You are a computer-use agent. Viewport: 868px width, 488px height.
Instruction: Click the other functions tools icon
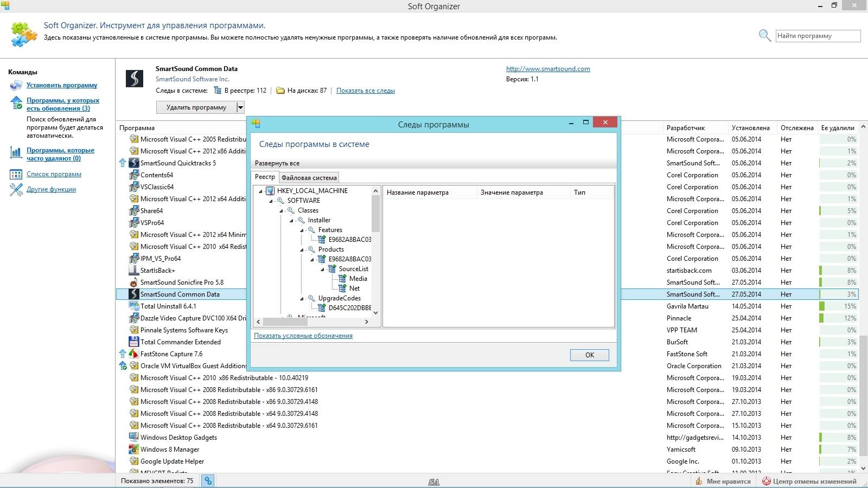[16, 190]
